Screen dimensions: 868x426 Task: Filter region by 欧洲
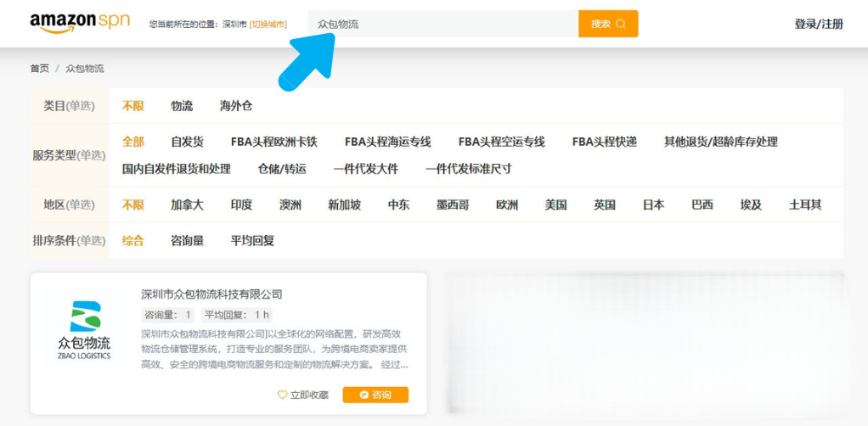[x=507, y=205]
